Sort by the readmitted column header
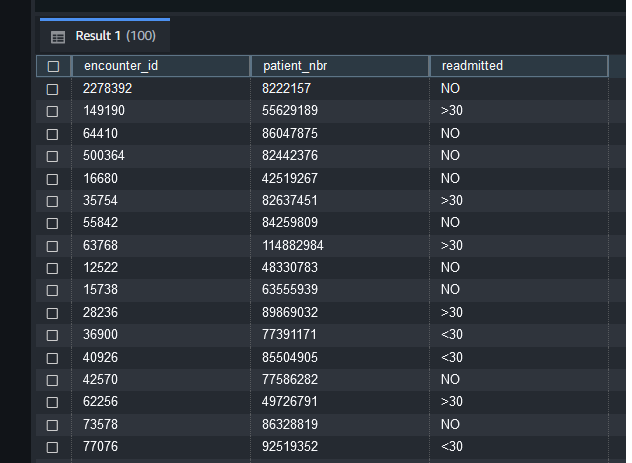 519,66
